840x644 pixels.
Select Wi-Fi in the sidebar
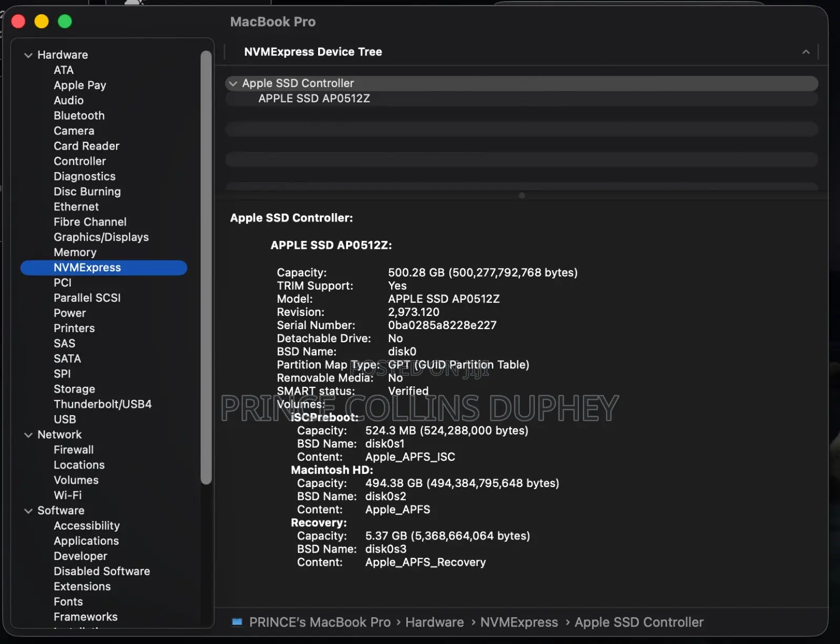point(67,496)
